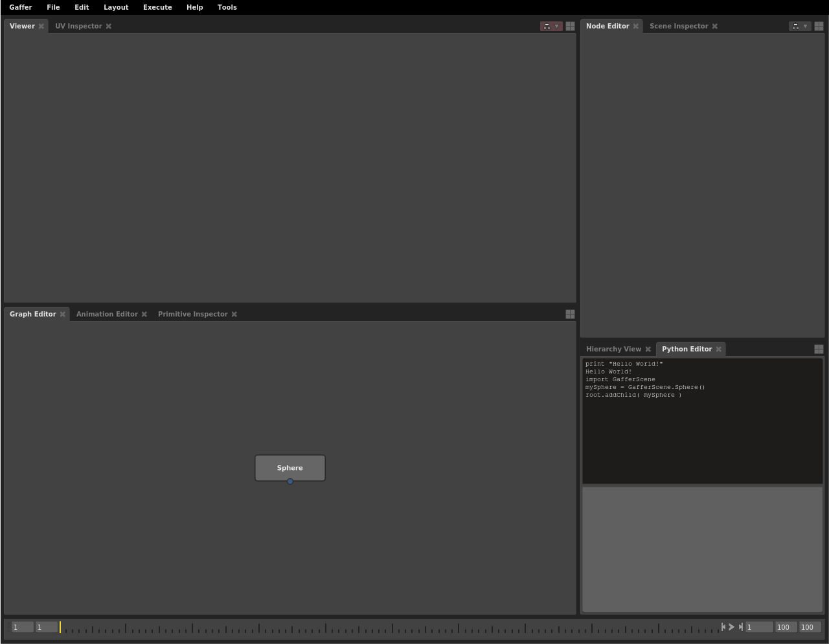Close the Hierarchy View tab
Image resolution: width=829 pixels, height=644 pixels.
648,350
